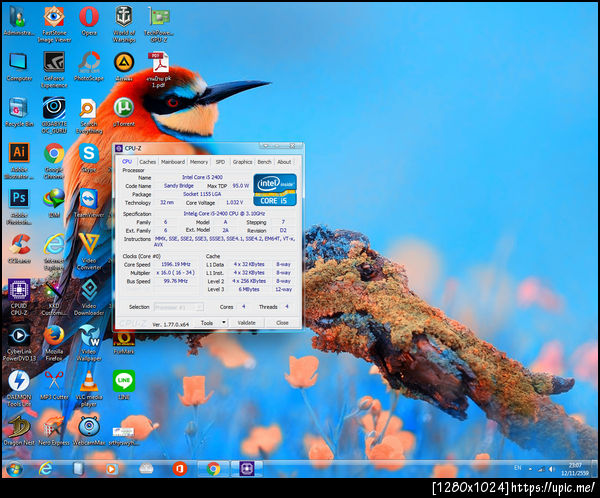Open CPUID CPU-Z desktop shortcut

point(19,297)
